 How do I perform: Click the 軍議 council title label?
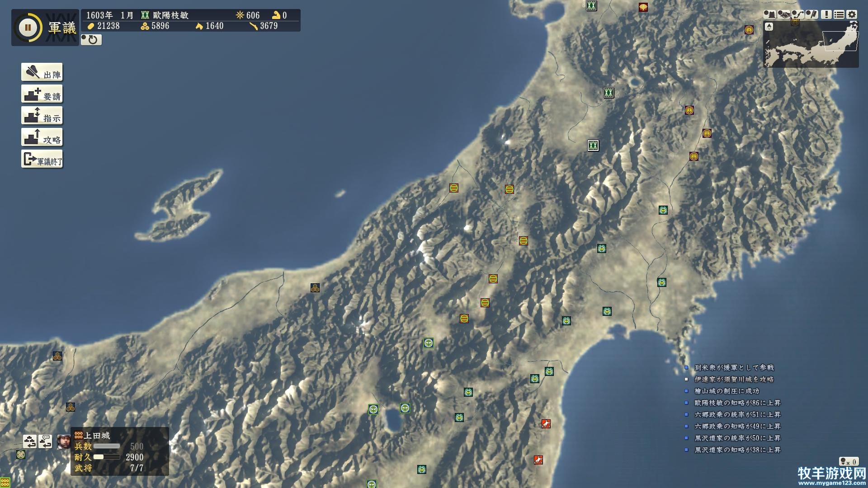(62, 28)
